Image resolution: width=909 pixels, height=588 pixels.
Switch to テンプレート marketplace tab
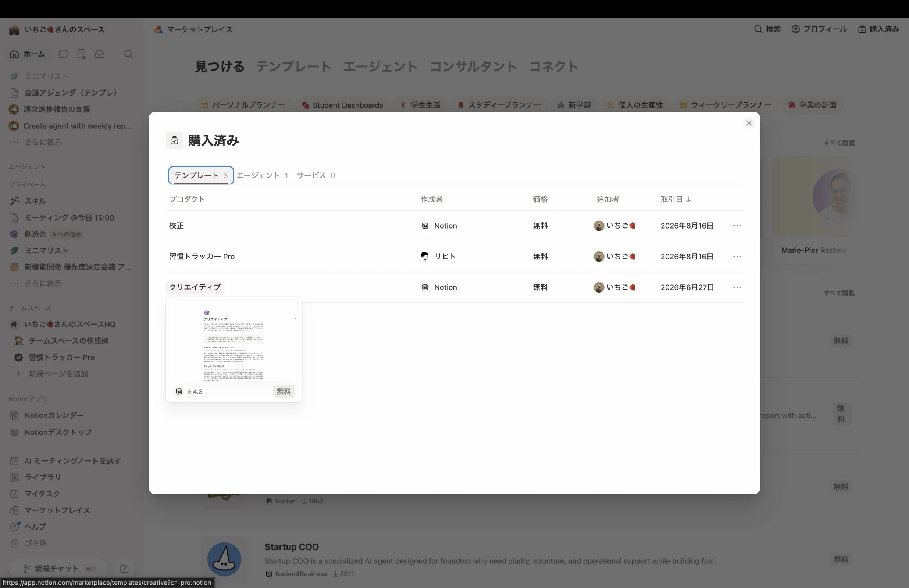[293, 67]
